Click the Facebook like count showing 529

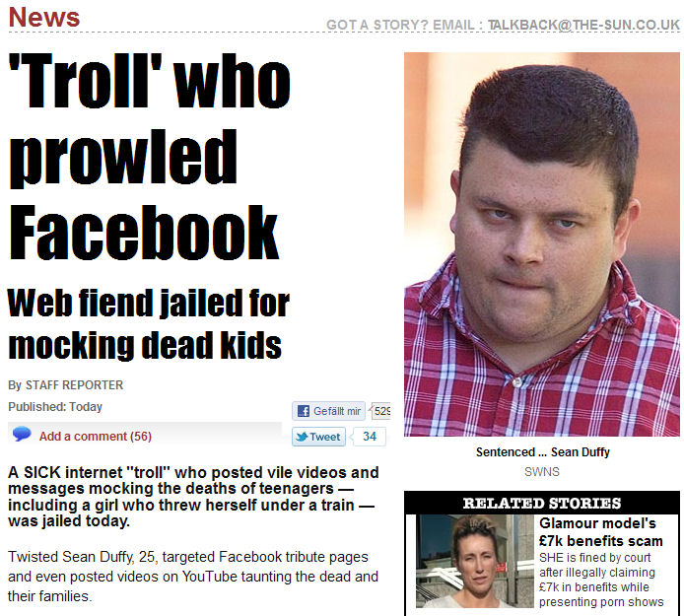(381, 411)
